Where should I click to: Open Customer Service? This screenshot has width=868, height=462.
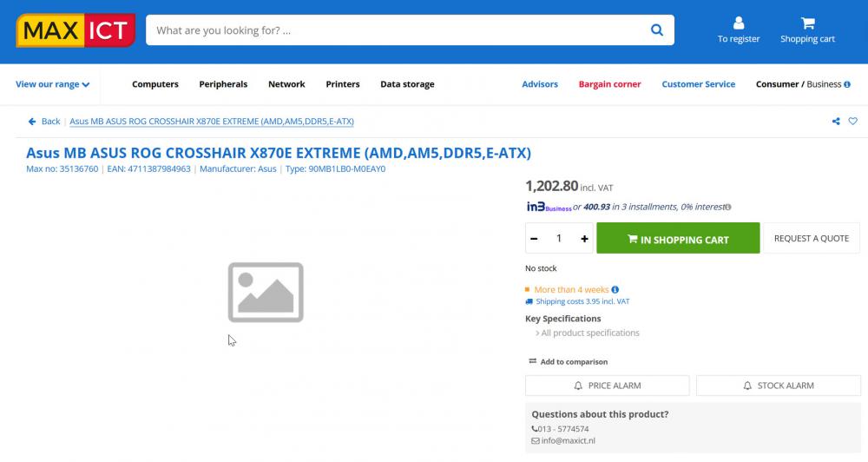(699, 84)
